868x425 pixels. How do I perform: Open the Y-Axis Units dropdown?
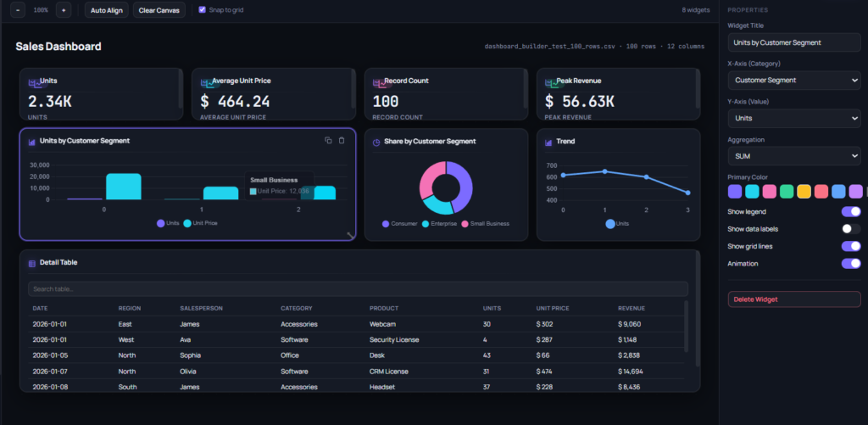(793, 118)
